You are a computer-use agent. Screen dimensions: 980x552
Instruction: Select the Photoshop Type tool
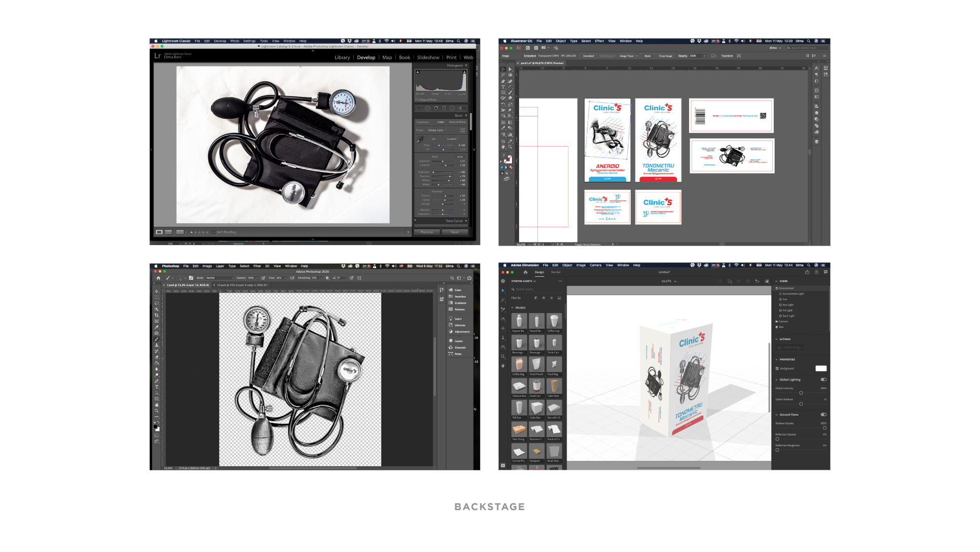pos(157,387)
